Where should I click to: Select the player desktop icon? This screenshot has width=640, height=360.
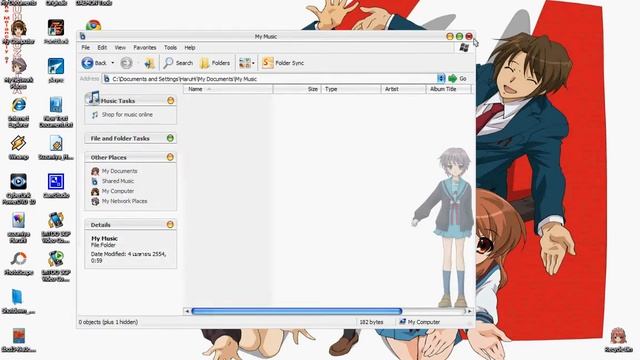tap(56, 70)
